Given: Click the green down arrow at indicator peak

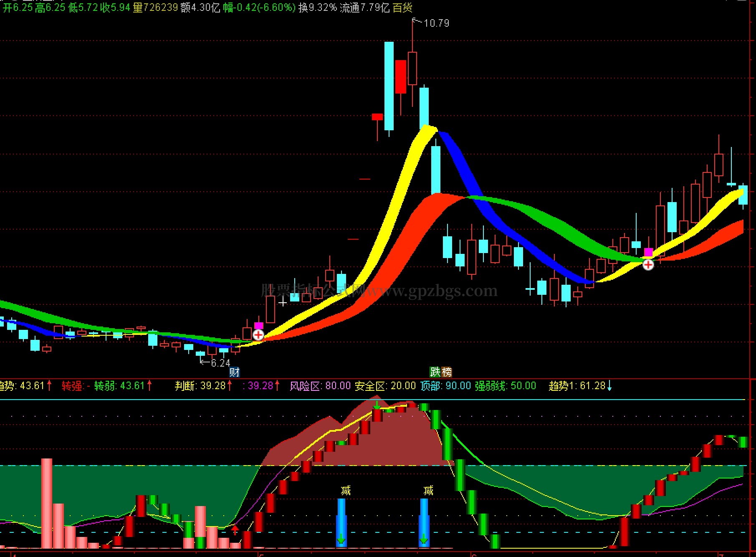Looking at the screenshot, I should point(377,405).
